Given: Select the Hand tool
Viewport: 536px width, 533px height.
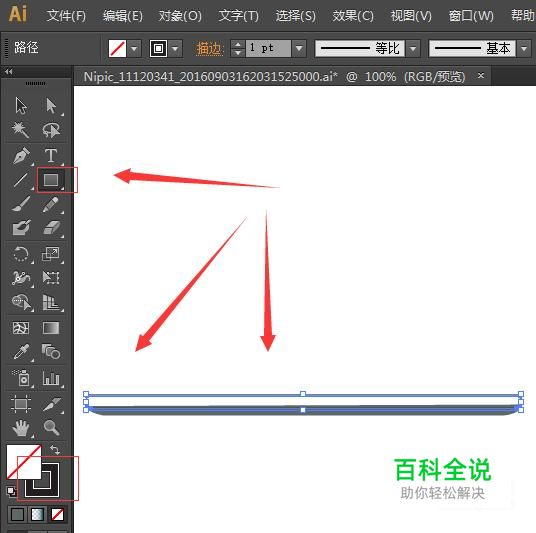Looking at the screenshot, I should point(21,428).
